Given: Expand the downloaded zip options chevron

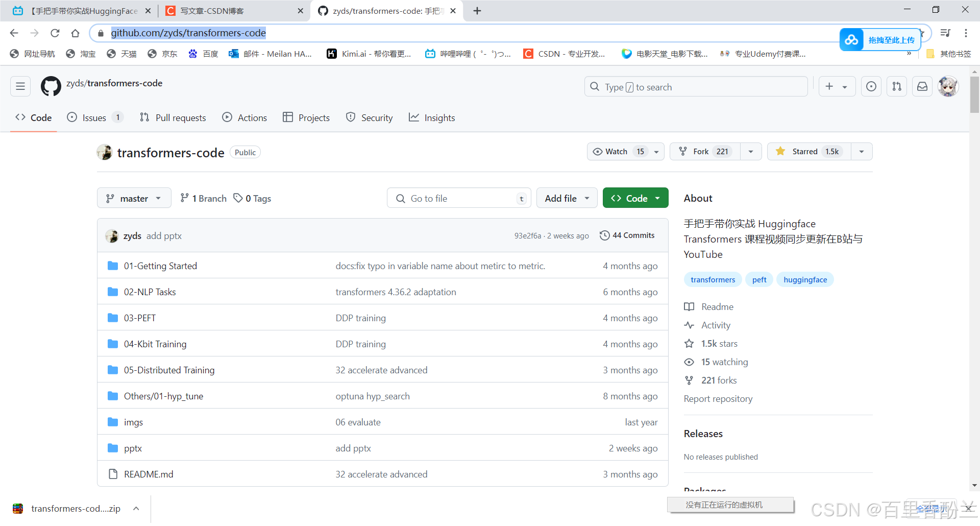Looking at the screenshot, I should pyautogui.click(x=136, y=509).
